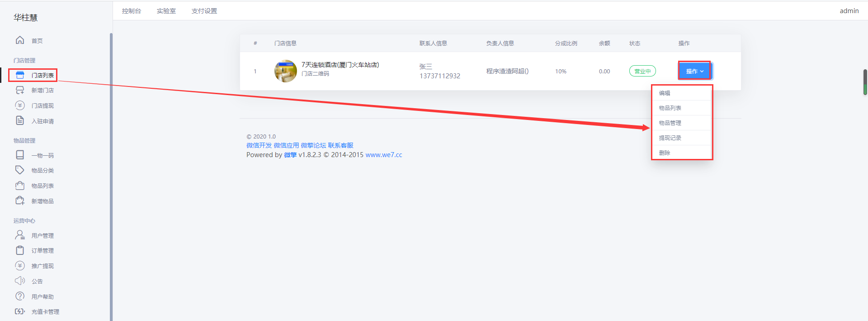
Task: Click the add-store icon beside 新增门店
Action: tap(20, 90)
